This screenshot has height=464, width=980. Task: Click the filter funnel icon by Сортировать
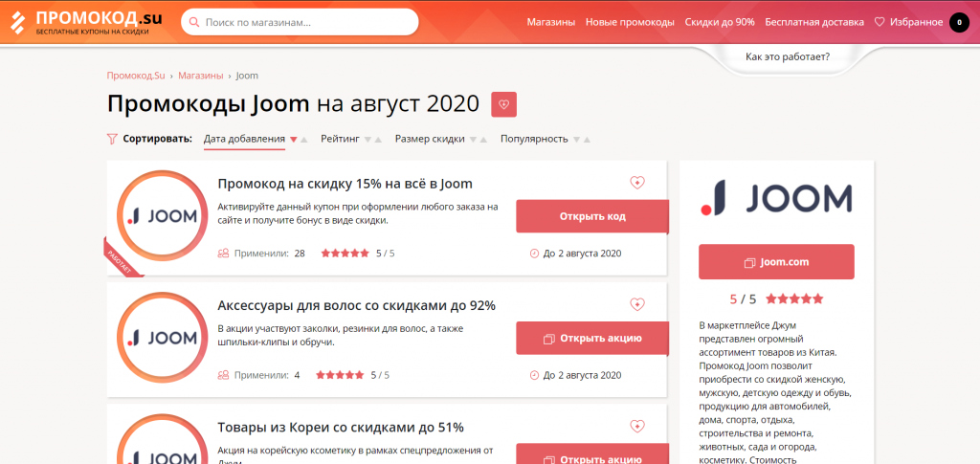(x=112, y=140)
